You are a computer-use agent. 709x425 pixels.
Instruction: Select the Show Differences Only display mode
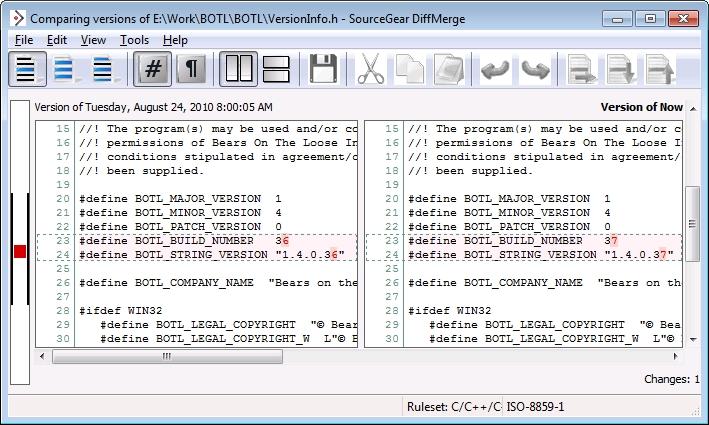tap(66, 69)
